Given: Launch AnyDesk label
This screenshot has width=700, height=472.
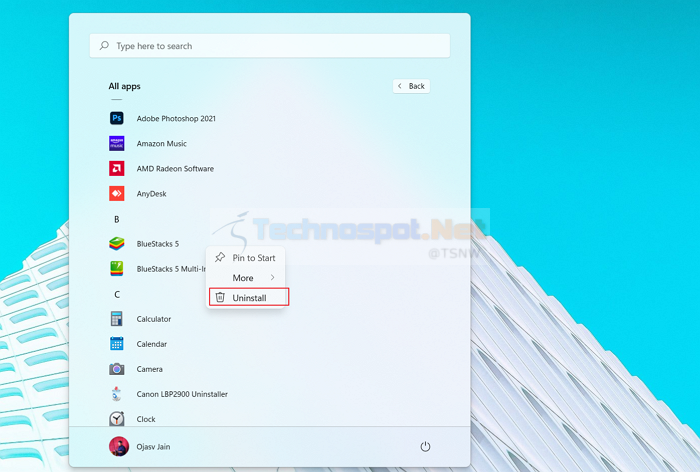Looking at the screenshot, I should coord(151,194).
